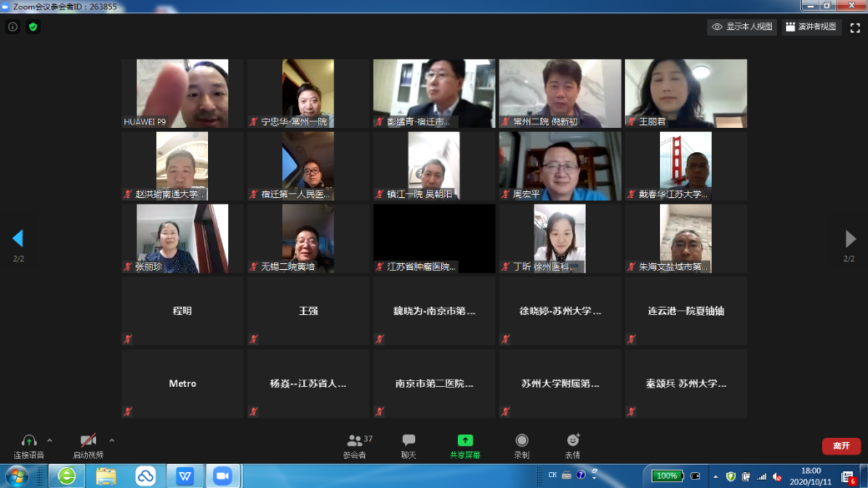Expand video options arrow next to 启动视频
This screenshot has height=488, width=868.
(112, 440)
